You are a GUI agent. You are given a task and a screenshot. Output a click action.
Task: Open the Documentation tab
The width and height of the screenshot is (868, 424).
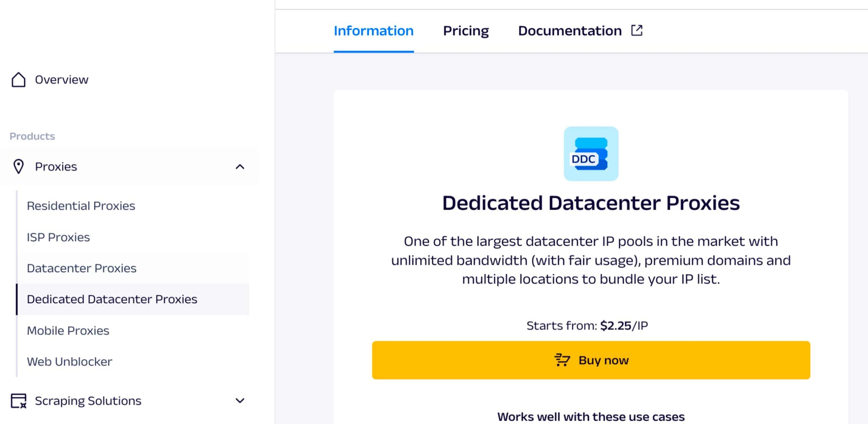(570, 31)
